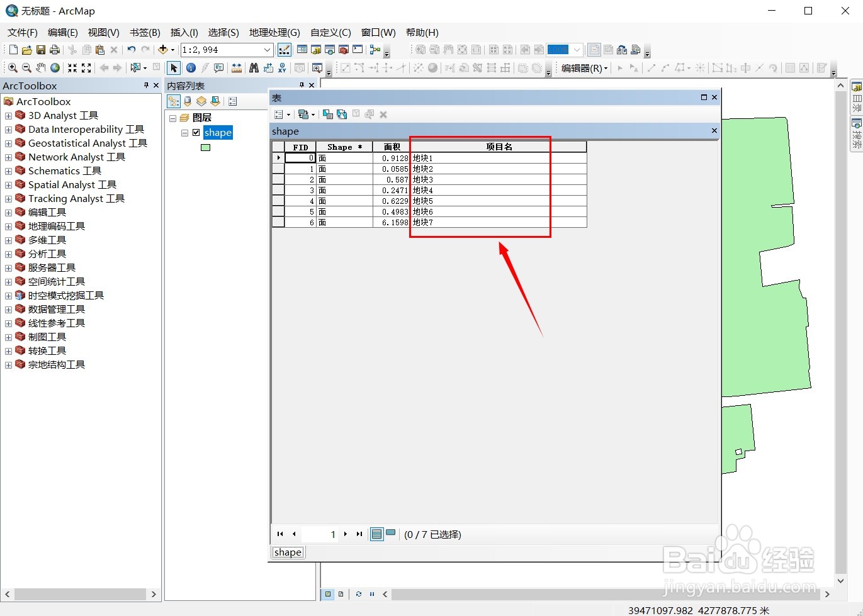Activate the Measure ruler tool

237,68
